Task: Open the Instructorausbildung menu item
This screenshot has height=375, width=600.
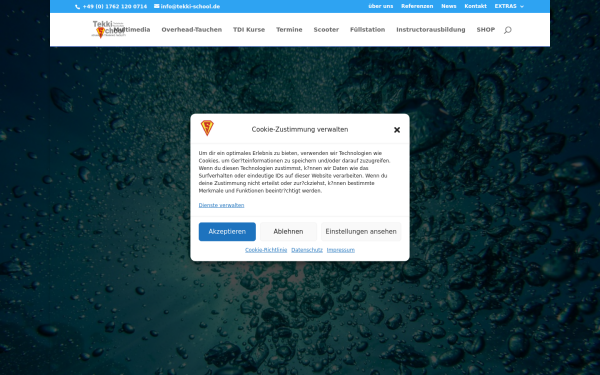Action: click(430, 29)
